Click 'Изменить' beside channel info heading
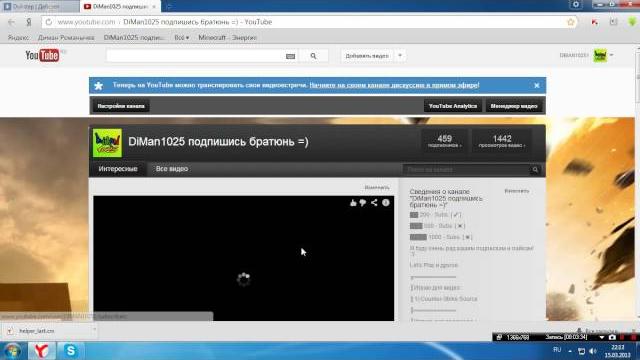 [x=517, y=191]
